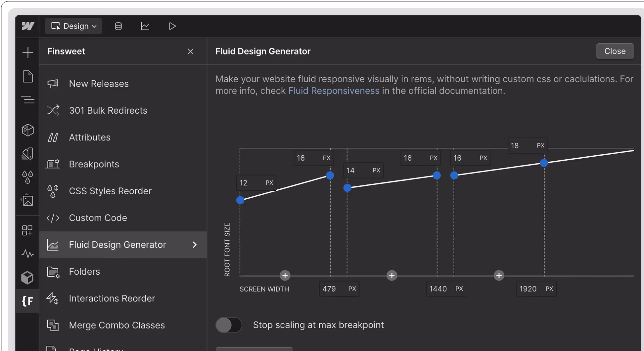Image resolution: width=644 pixels, height=351 pixels.
Task: Open the Assets image icon
Action: [28, 200]
